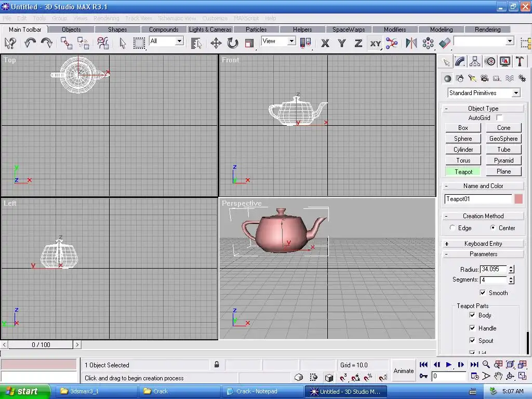Click the Torus primitive button
Image resolution: width=532 pixels, height=399 pixels.
tap(463, 161)
